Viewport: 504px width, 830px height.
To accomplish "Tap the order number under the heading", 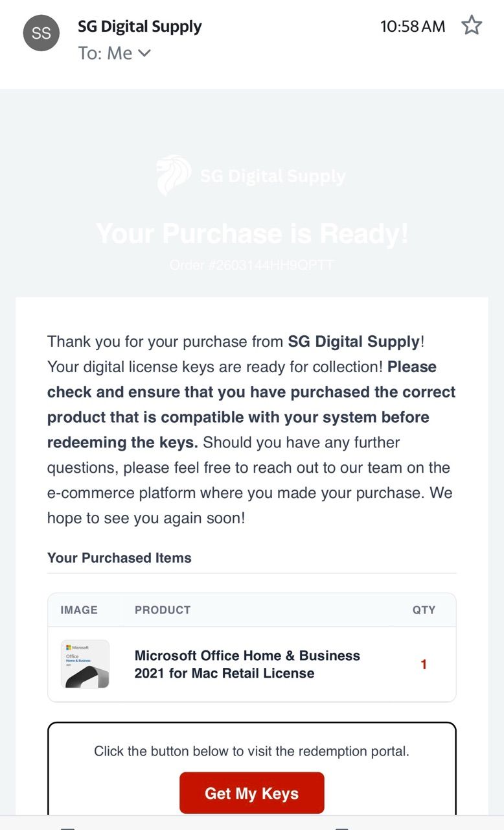I will (x=252, y=265).
